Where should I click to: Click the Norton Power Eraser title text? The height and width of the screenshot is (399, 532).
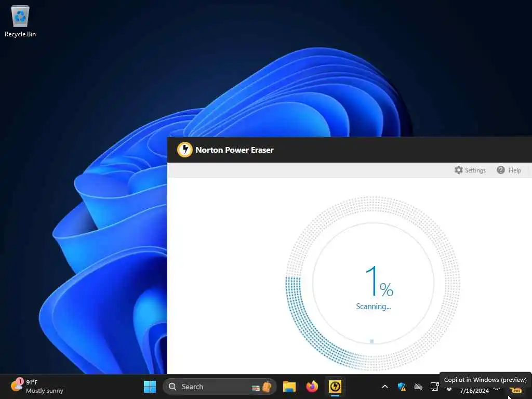pos(234,150)
